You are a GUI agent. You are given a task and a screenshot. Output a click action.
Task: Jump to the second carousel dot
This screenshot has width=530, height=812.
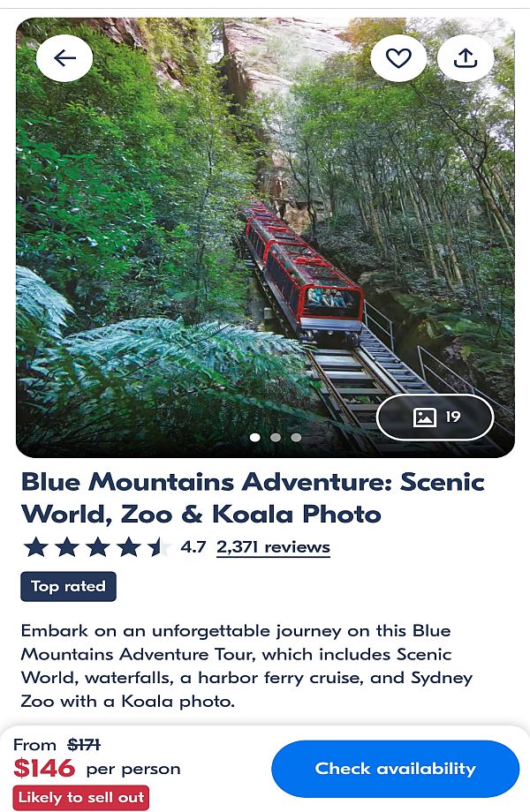276,437
